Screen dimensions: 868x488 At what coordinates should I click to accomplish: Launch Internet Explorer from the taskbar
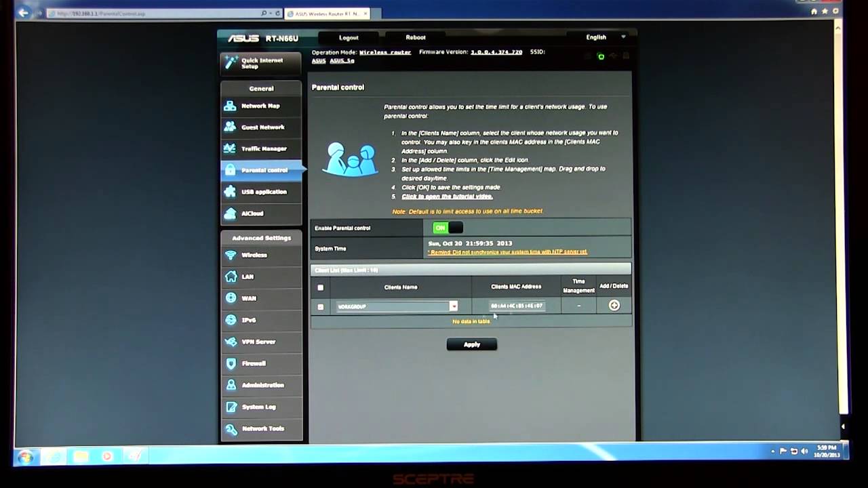pos(53,457)
